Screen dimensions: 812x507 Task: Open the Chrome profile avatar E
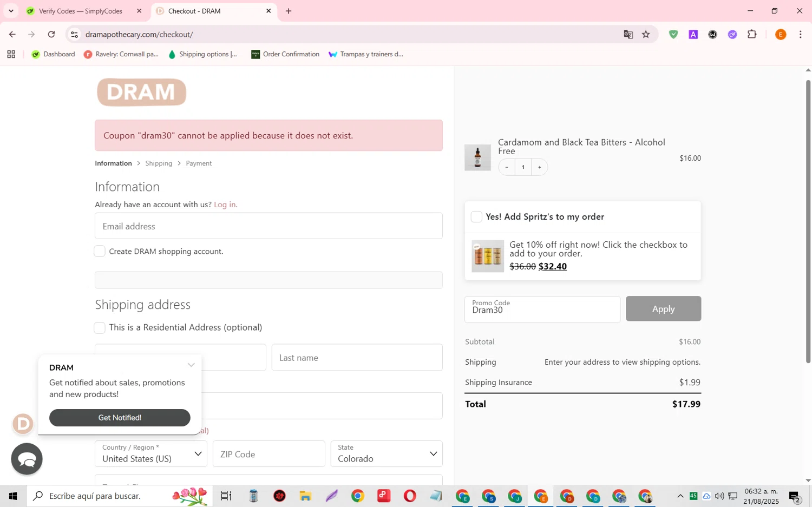(781, 34)
